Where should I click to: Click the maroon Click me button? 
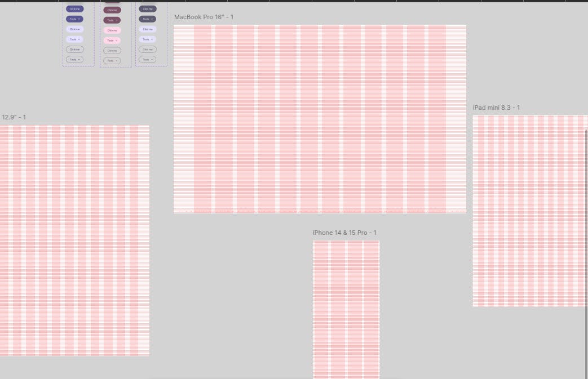[112, 10]
